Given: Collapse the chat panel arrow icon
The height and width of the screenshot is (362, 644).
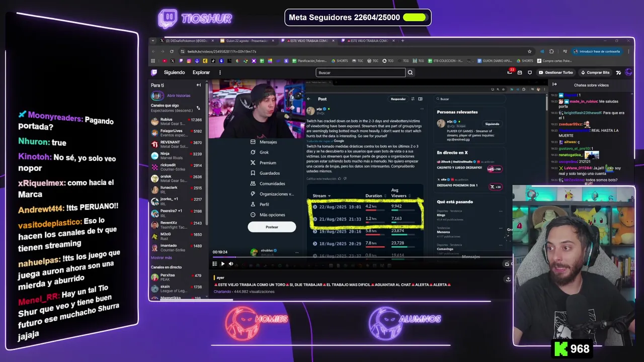Looking at the screenshot, I should pos(554,84).
